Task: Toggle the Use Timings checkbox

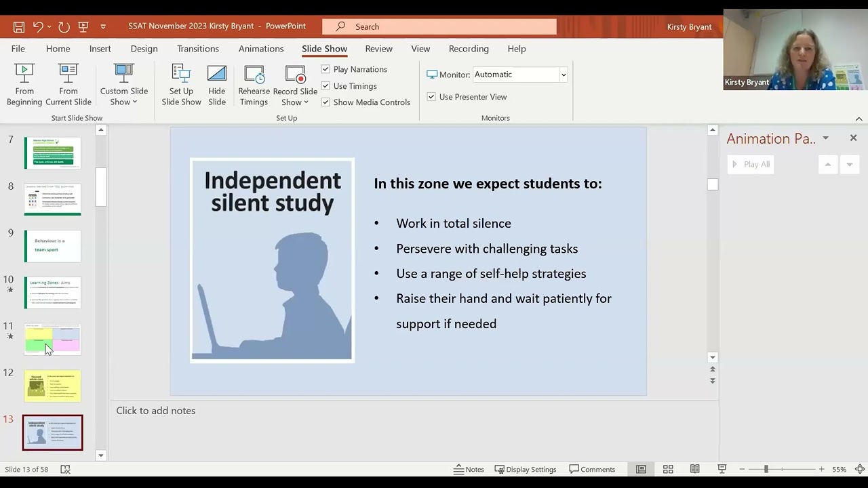Action: (325, 86)
